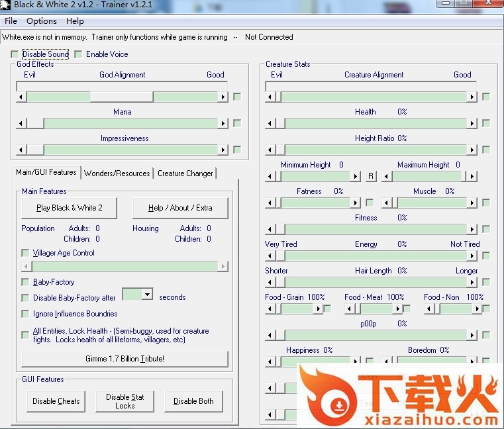Click Food - Non slider right arrow

pos(477,309)
